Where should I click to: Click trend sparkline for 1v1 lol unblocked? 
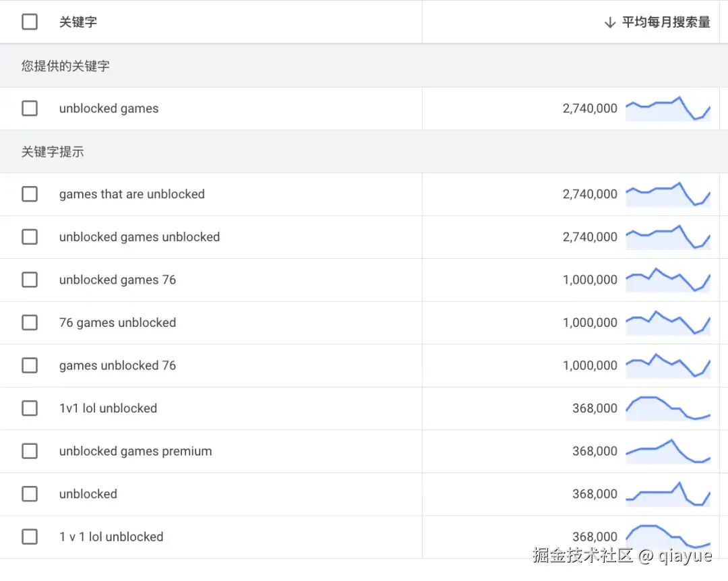coord(667,408)
